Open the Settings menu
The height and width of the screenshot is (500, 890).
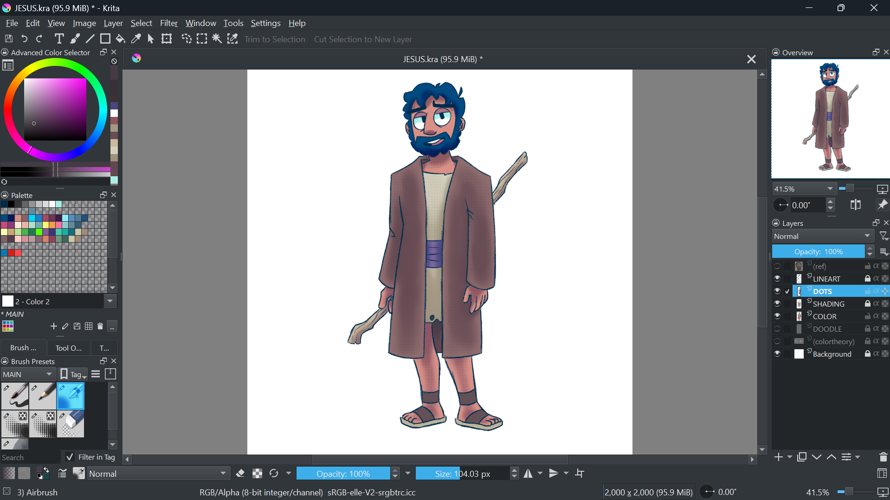pos(265,23)
